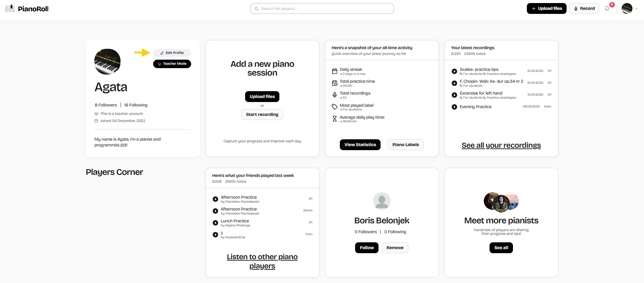The width and height of the screenshot is (644, 283).
Task: Remove Boris Belonjek suggestion
Action: [x=395, y=248]
